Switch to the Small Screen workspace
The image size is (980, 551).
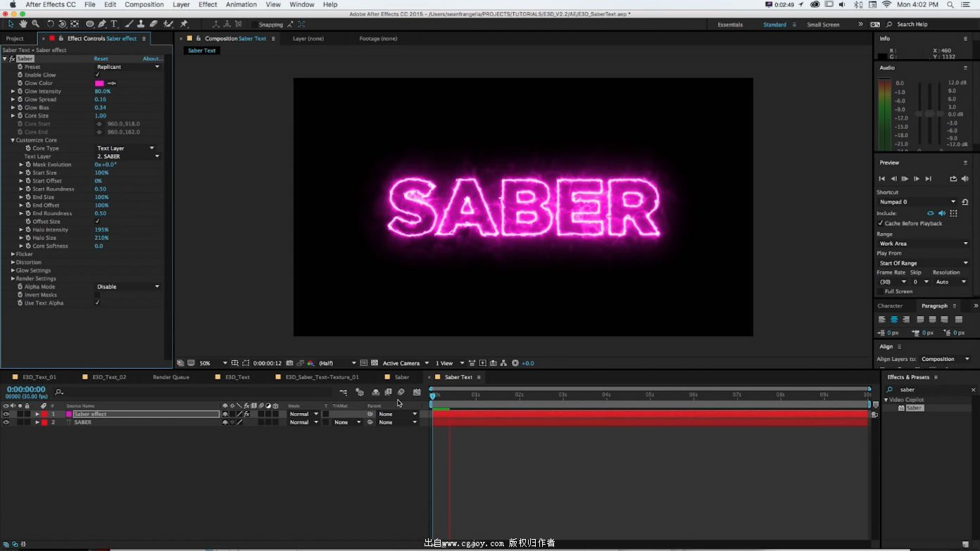823,25
